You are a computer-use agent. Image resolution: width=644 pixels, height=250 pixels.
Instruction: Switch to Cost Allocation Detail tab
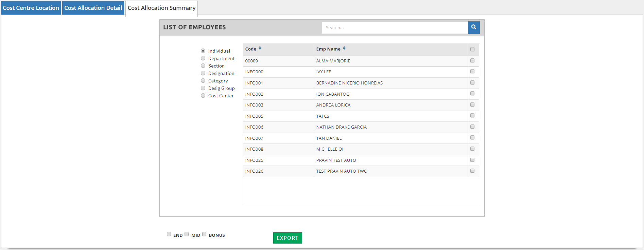[x=93, y=8]
